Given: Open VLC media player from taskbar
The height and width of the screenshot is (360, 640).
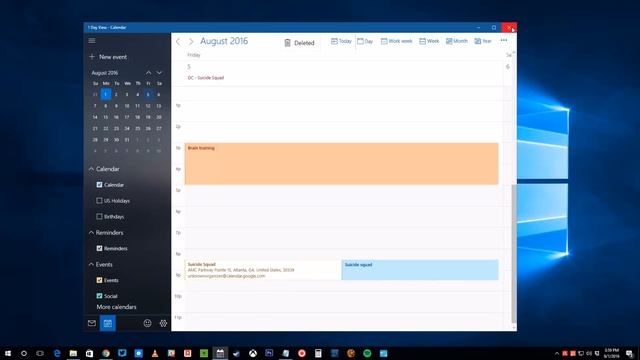Looking at the screenshot, I should (x=155, y=353).
